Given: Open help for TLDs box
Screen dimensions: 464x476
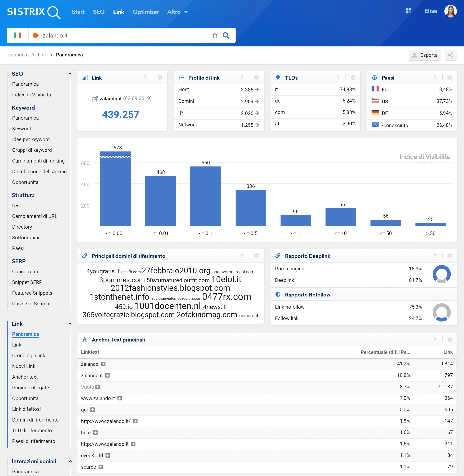Looking at the screenshot, I should pyautogui.click(x=338, y=78).
